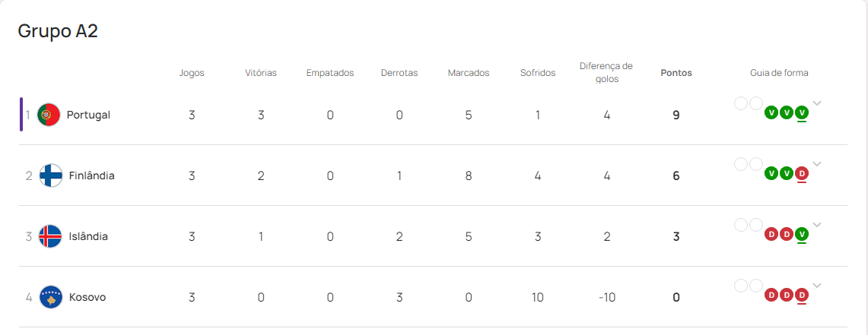Click Kosovo's last underlined D form badge

pos(802,295)
